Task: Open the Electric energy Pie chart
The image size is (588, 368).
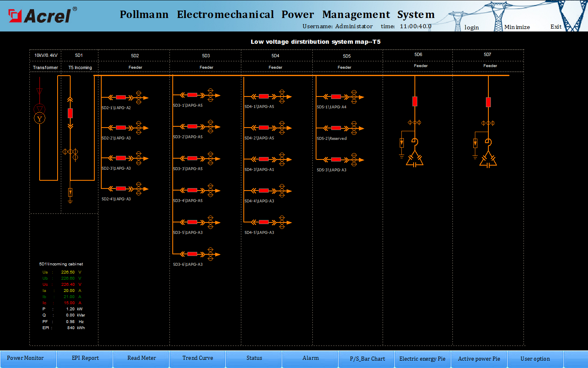Action: click(x=422, y=359)
